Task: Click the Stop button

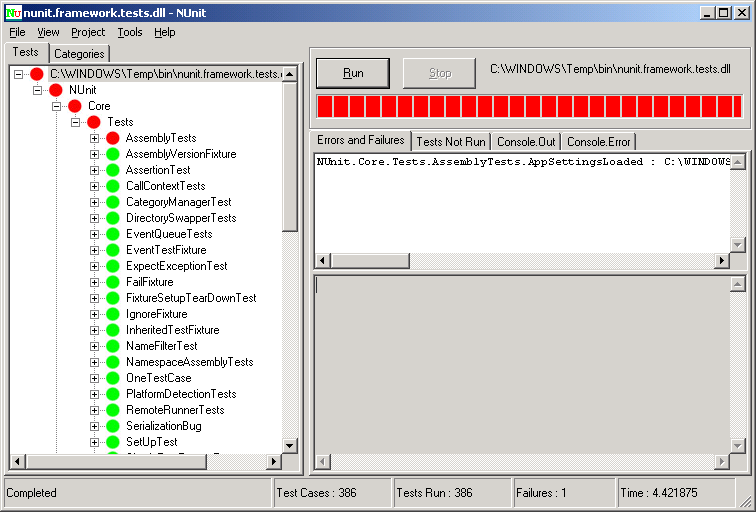Action: coord(439,73)
